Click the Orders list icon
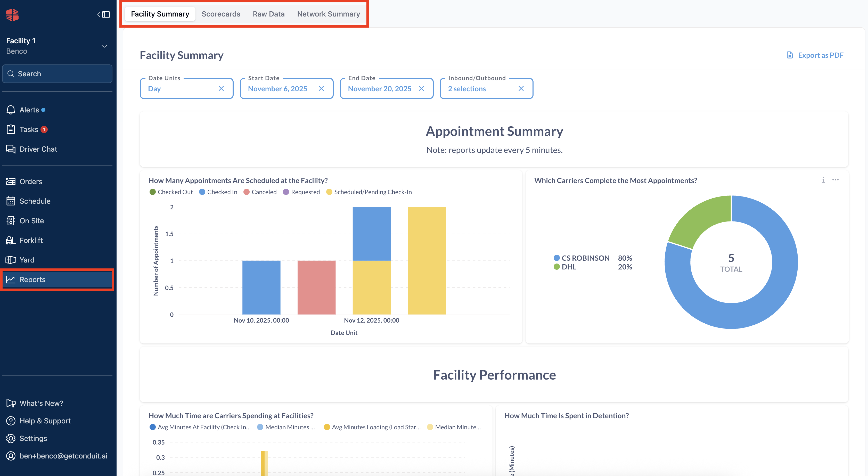 point(11,182)
